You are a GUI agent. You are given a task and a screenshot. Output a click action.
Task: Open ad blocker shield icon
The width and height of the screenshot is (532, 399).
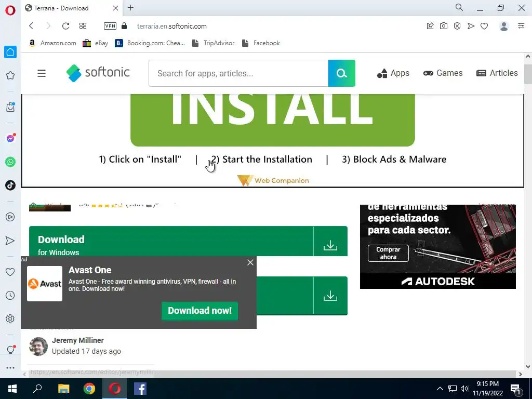tap(457, 26)
